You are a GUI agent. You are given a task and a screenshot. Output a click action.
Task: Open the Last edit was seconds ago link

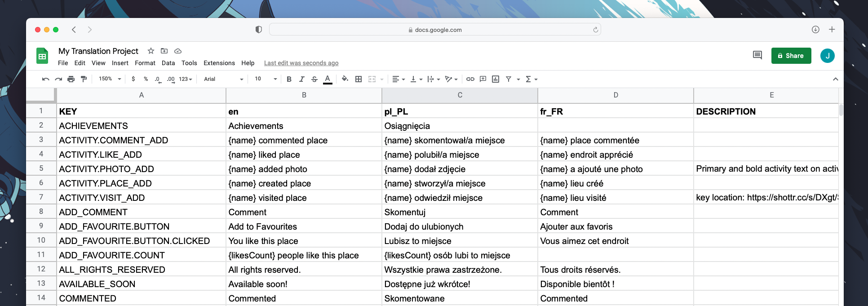click(x=301, y=63)
